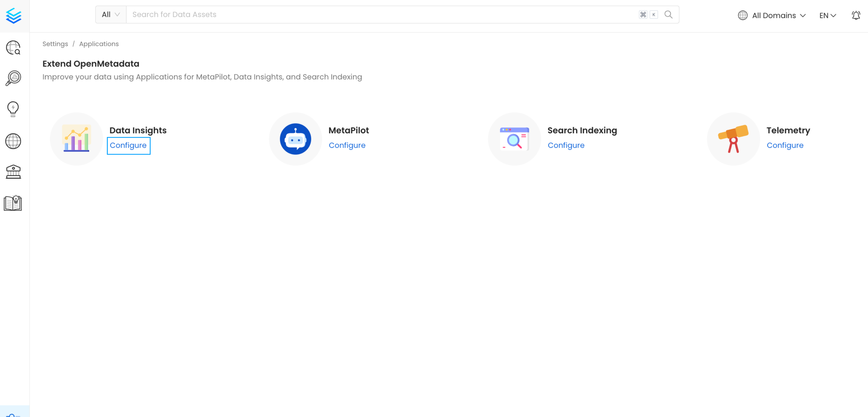Click the search magnifier in search bar
The image size is (868, 417).
pyautogui.click(x=669, y=15)
